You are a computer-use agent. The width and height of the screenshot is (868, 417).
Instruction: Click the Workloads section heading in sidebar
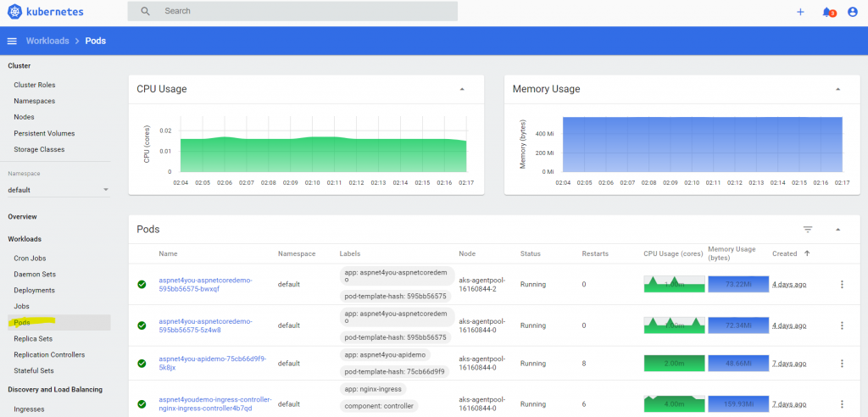(25, 239)
